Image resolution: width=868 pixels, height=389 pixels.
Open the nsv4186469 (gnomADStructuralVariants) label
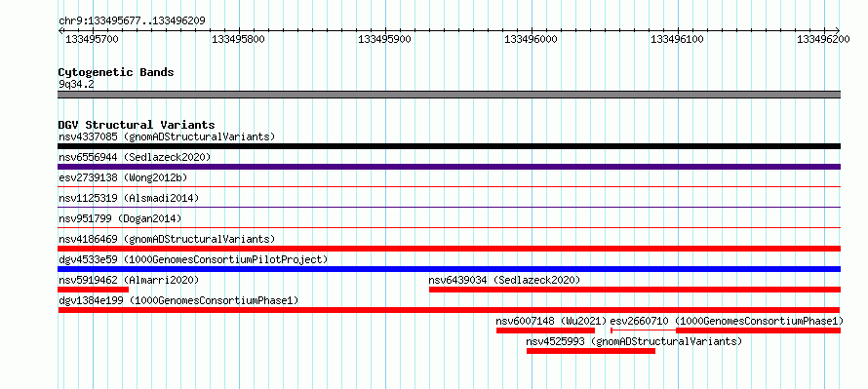click(167, 239)
